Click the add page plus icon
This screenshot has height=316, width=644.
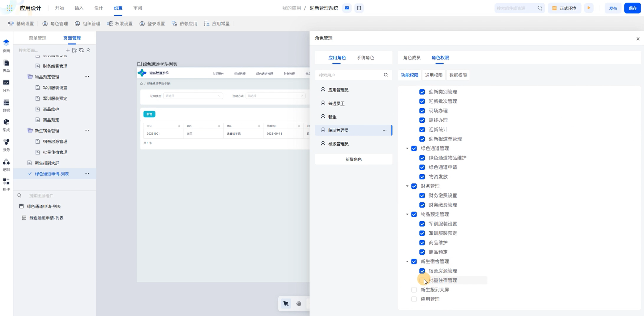tap(68, 50)
